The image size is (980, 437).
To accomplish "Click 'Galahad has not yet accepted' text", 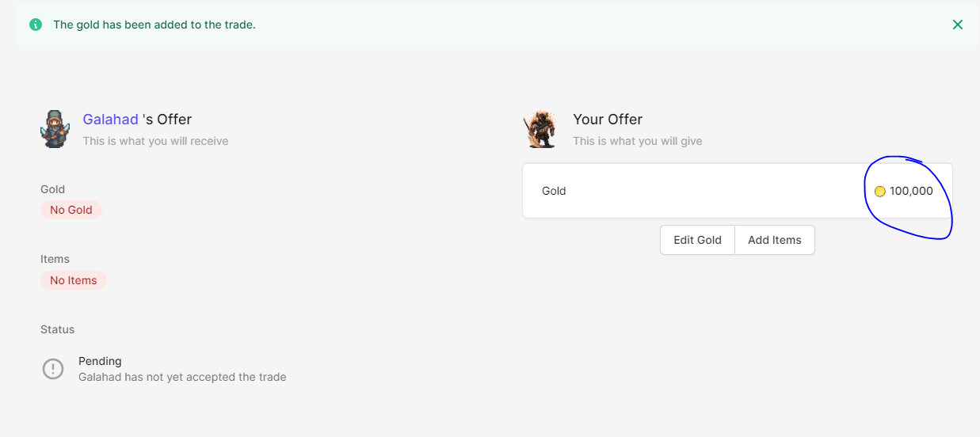I will click(182, 377).
